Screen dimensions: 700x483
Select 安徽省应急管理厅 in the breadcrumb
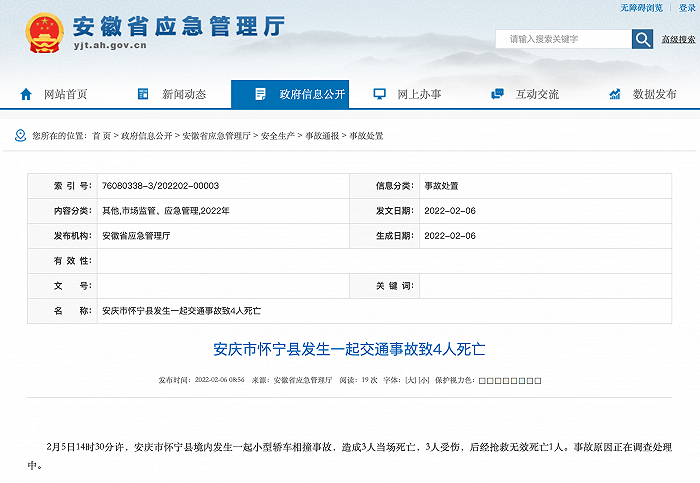click(x=216, y=135)
